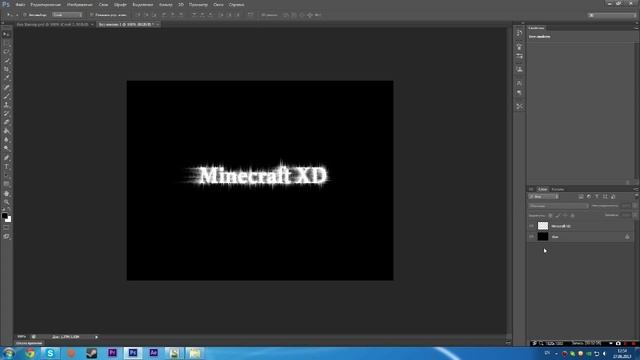640x360 pixels.
Task: Select the Path Selection tool
Action: coord(7,176)
